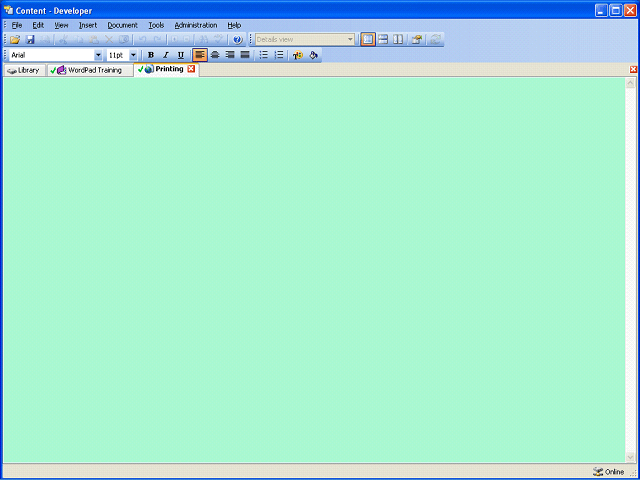
Task: Expand the Arial font dropdown
Action: (x=98, y=55)
